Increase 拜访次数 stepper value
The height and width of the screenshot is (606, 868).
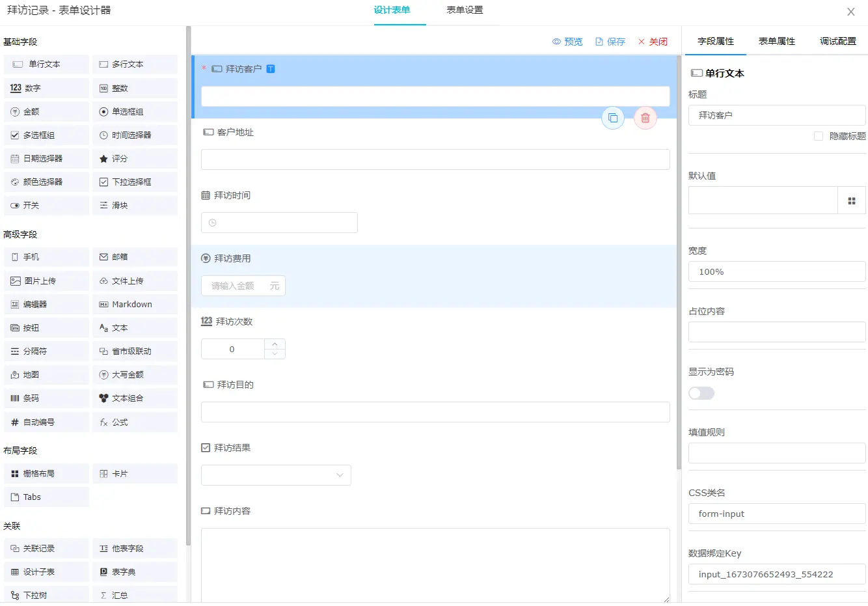(x=275, y=344)
